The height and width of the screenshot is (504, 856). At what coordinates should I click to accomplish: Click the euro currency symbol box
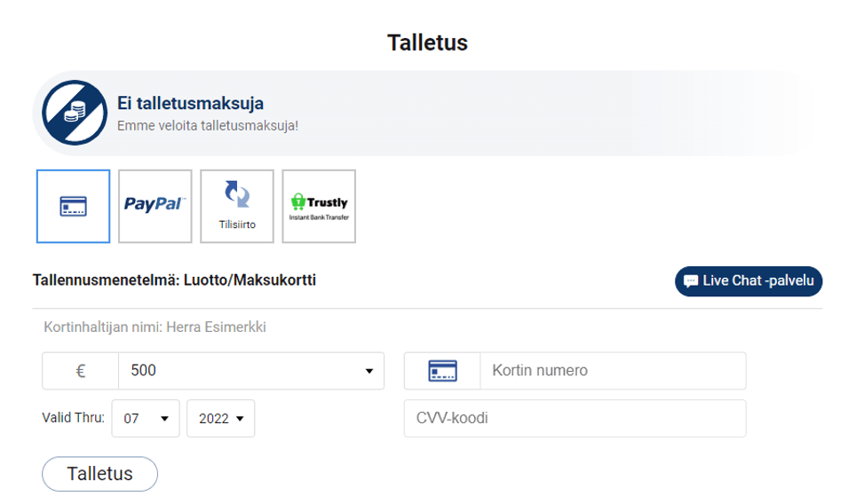click(80, 371)
